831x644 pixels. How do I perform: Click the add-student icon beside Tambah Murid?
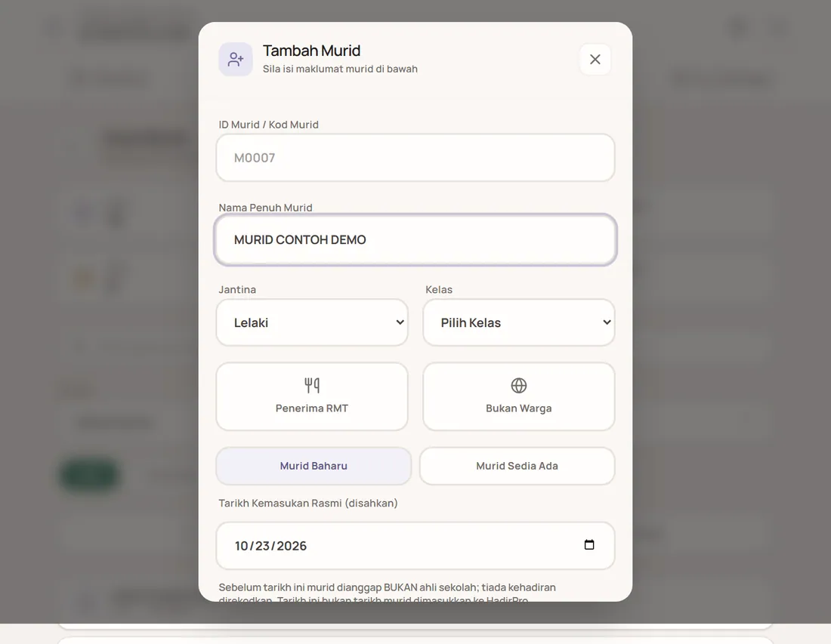[235, 60]
